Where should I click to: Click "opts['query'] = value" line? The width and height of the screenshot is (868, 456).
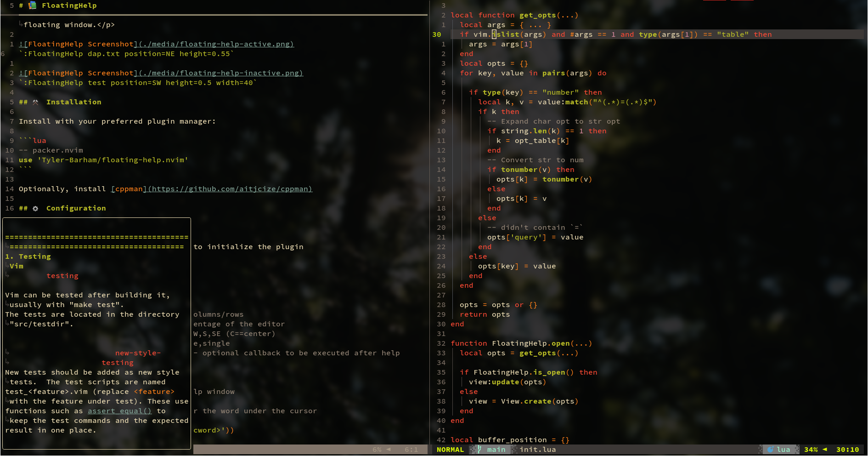tap(535, 237)
